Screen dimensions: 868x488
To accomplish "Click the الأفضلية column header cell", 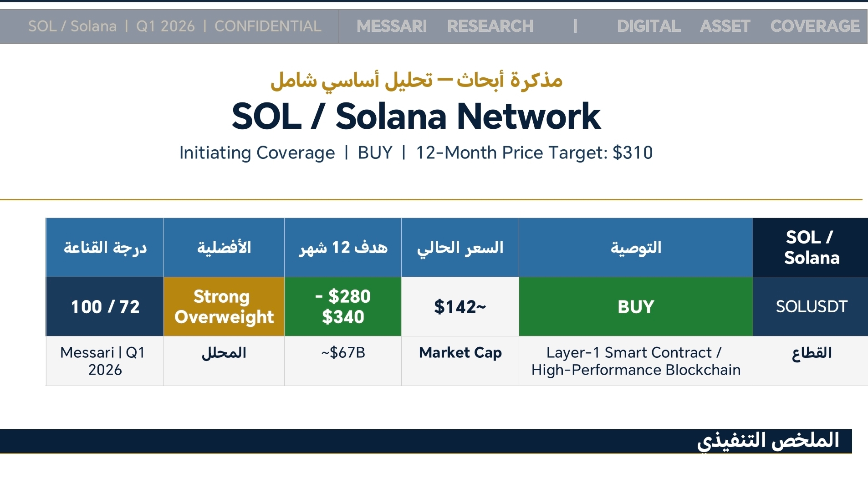I will click(x=224, y=248).
